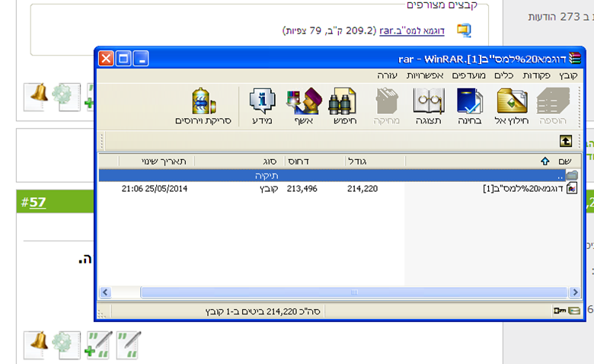Open the Favorites (מועדפים) menu
The image size is (594, 364).
pos(468,75)
